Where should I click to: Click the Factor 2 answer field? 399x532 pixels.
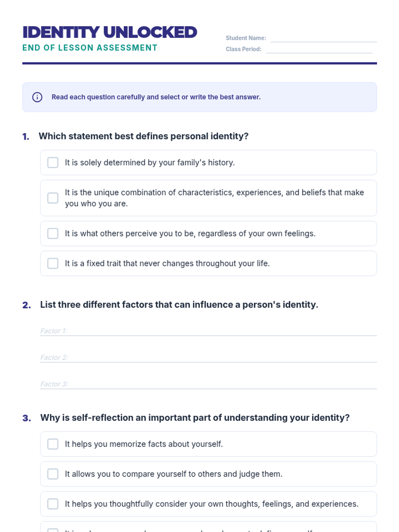coord(208,357)
